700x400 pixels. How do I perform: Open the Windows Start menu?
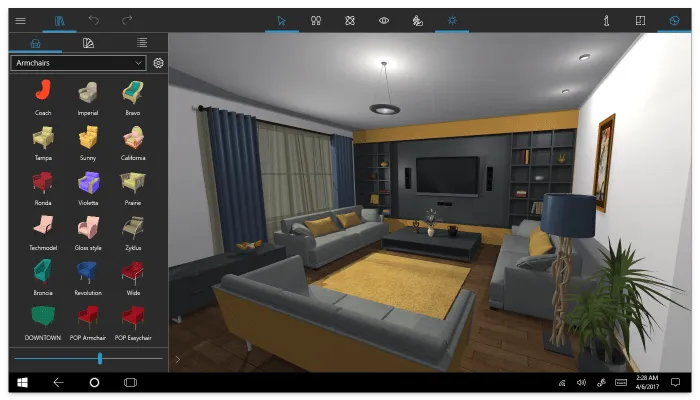[x=22, y=383]
